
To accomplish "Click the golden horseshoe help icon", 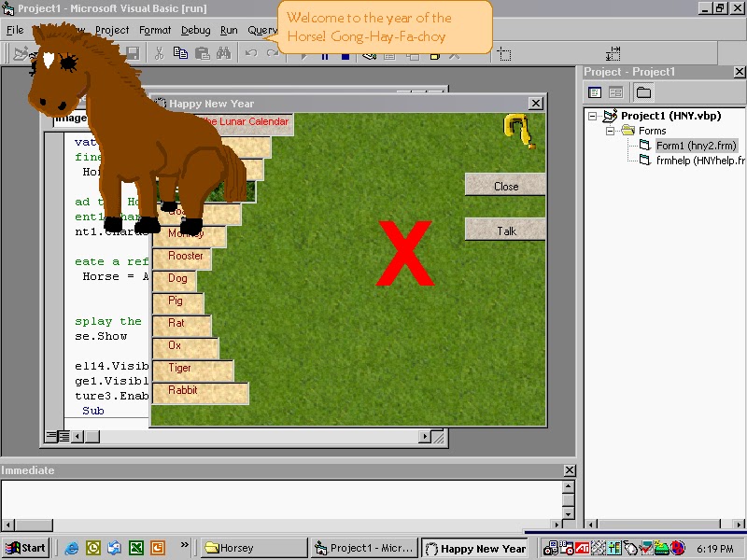I will (x=519, y=131).
